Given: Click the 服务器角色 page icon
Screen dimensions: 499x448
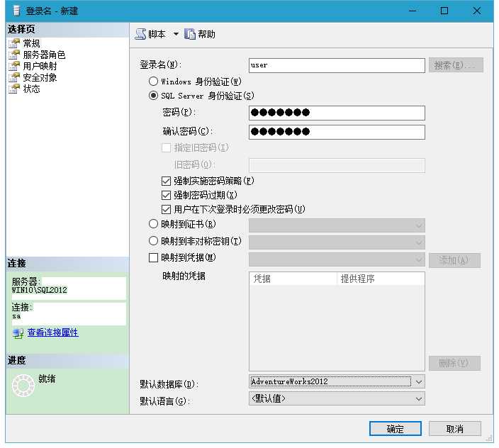Looking at the screenshot, I should 14,55.
